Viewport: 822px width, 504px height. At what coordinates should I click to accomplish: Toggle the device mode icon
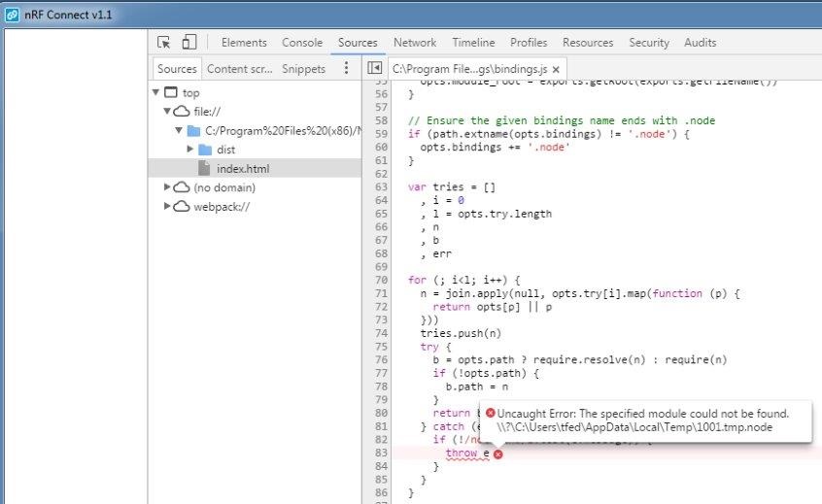[x=188, y=42]
